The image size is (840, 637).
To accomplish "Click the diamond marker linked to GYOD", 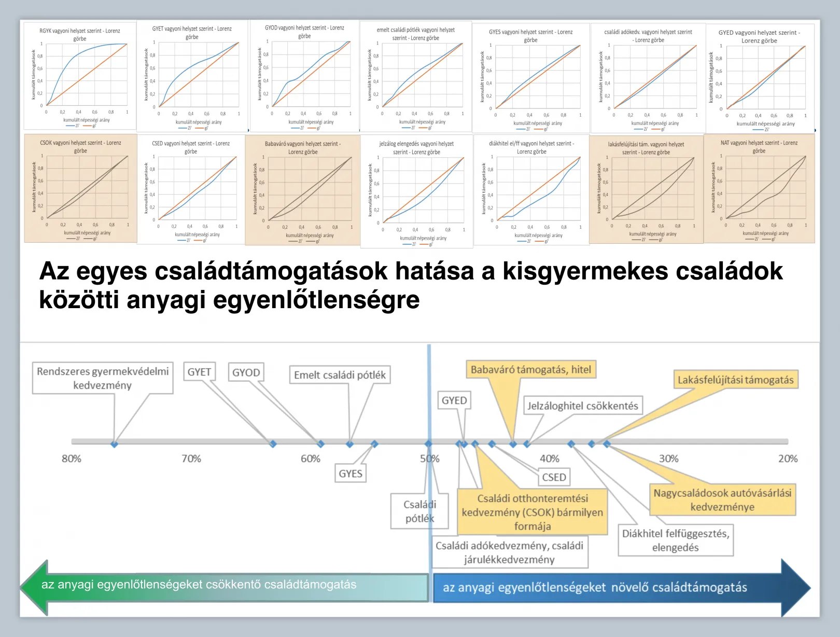I will (320, 444).
